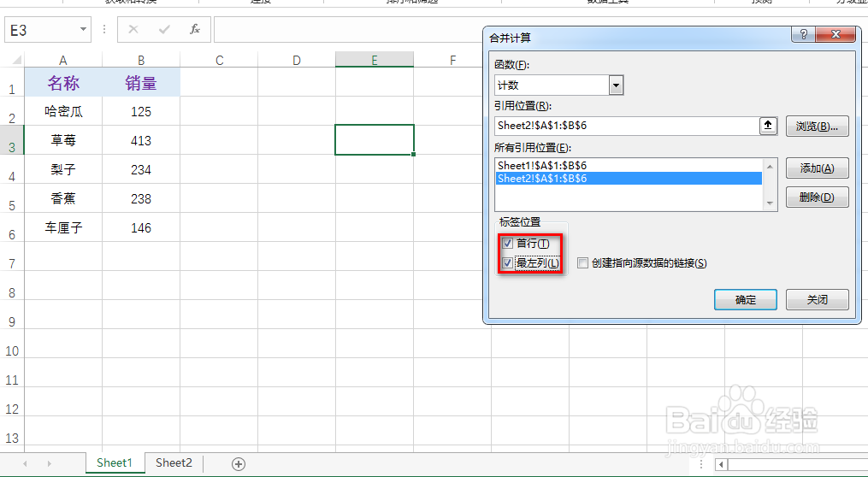Close the 合并计算 dialog with X

(x=836, y=34)
